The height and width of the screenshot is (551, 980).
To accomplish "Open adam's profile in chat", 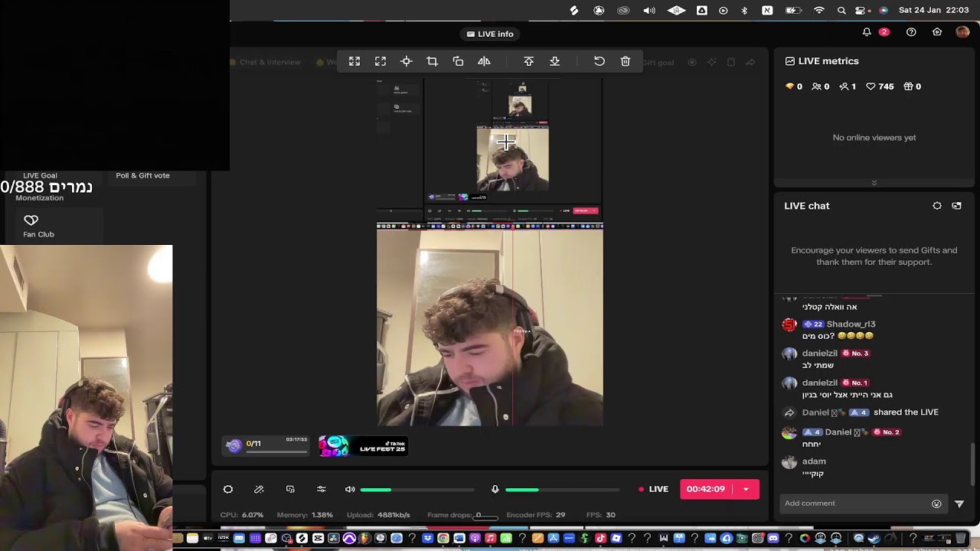I will [x=814, y=461].
